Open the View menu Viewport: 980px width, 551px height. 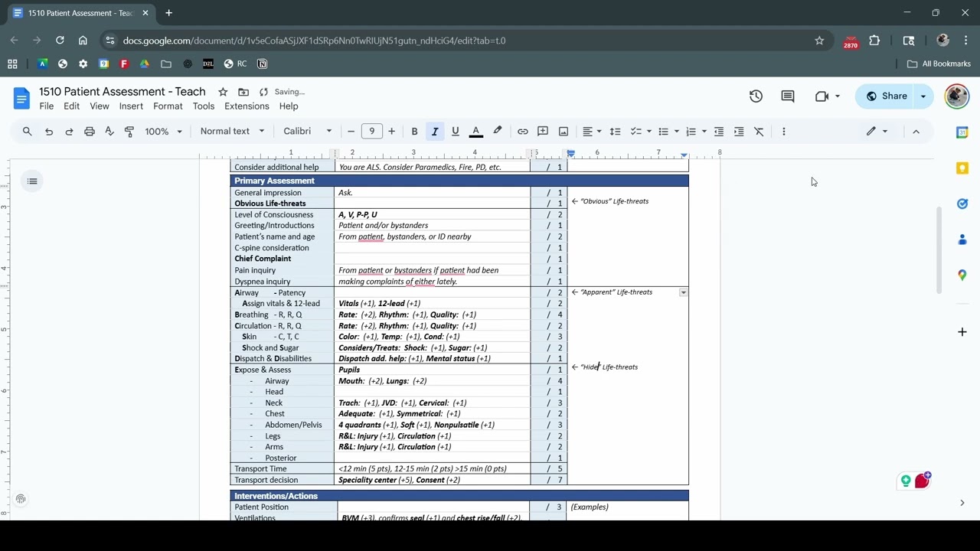100,106
